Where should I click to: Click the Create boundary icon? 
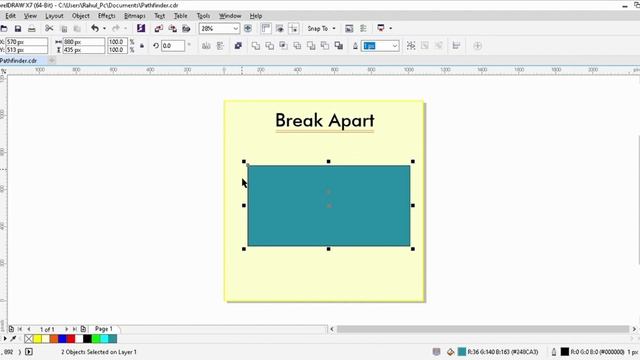pyautogui.click(x=338, y=46)
